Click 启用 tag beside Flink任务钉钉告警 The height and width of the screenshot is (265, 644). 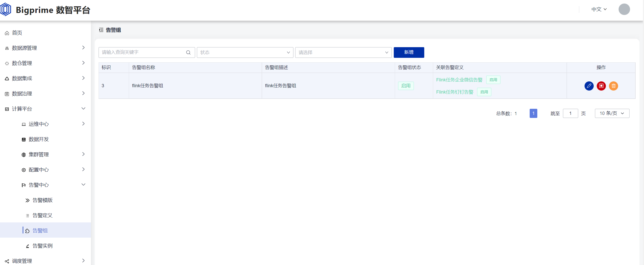tap(484, 92)
